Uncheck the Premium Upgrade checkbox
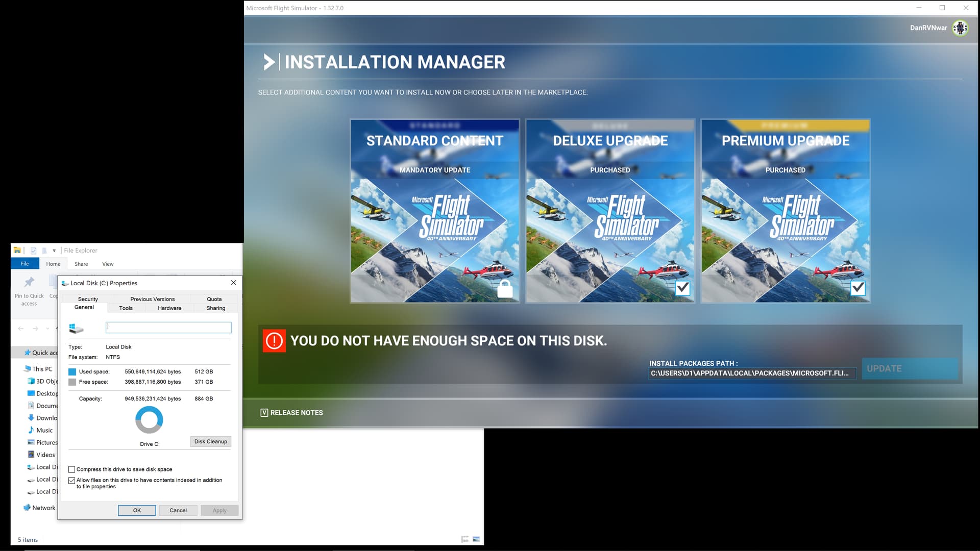Image resolution: width=980 pixels, height=551 pixels. coord(858,288)
